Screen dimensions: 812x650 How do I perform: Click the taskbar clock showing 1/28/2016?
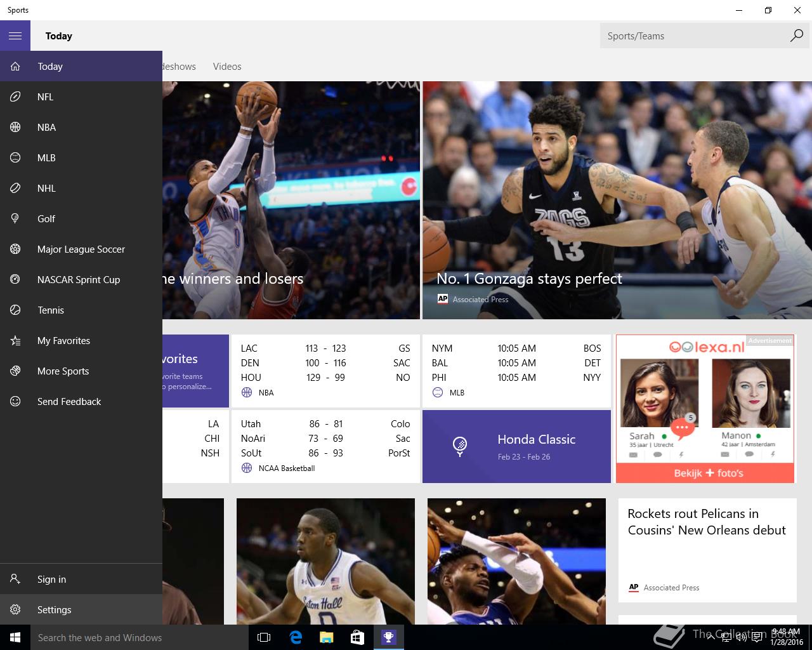785,637
